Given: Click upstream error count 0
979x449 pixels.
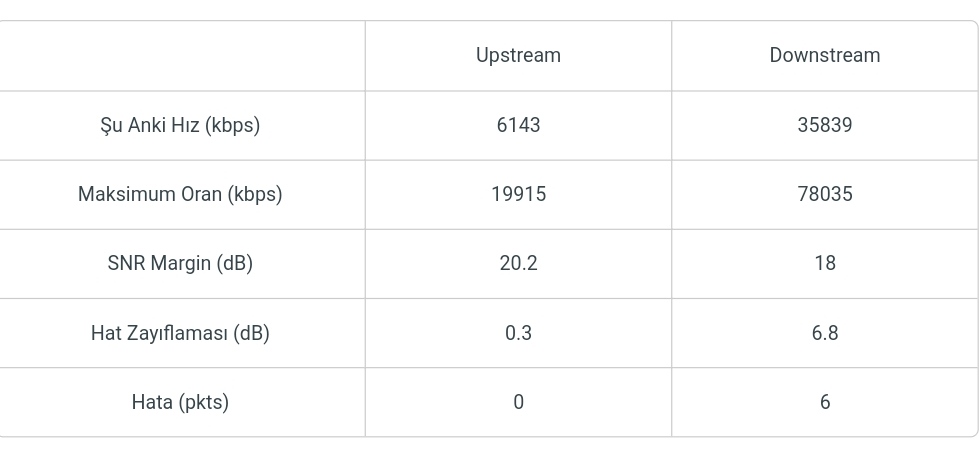Looking at the screenshot, I should click(518, 402).
